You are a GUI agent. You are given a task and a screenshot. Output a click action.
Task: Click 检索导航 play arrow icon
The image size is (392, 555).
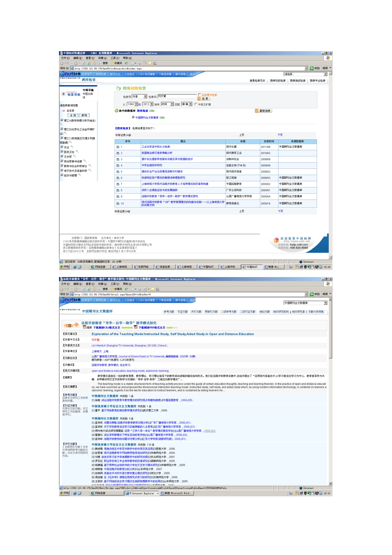(x=64, y=94)
